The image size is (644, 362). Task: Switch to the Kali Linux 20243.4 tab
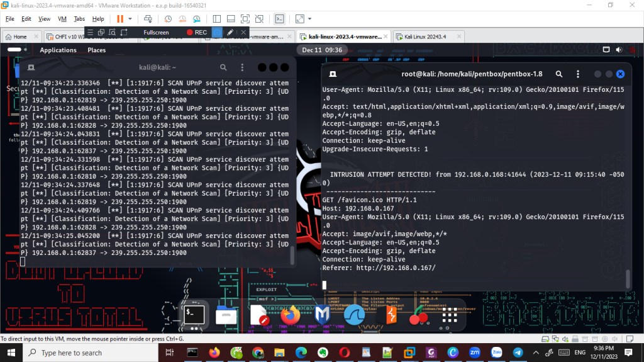pos(425,37)
